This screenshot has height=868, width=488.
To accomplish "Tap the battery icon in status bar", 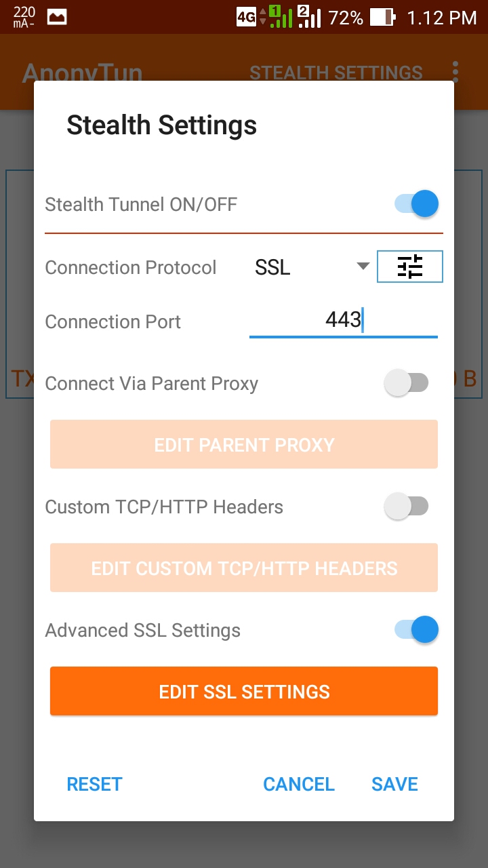I will [383, 18].
